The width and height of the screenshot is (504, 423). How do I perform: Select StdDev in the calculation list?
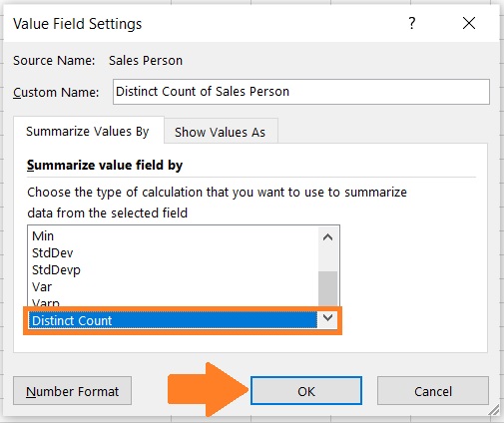pyautogui.click(x=173, y=252)
